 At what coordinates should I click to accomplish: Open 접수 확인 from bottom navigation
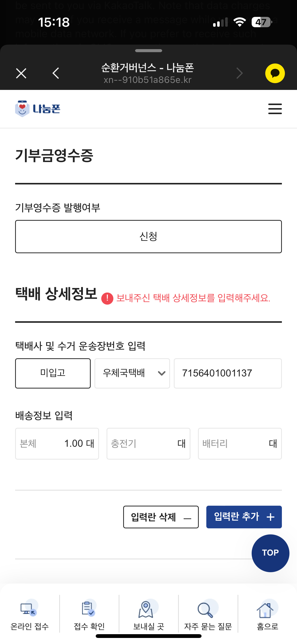(x=89, y=614)
